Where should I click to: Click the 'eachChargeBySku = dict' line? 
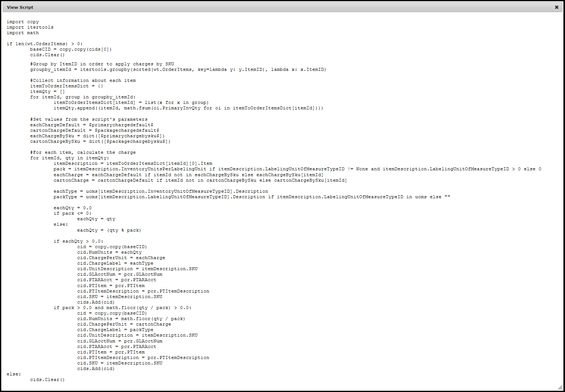[97, 136]
